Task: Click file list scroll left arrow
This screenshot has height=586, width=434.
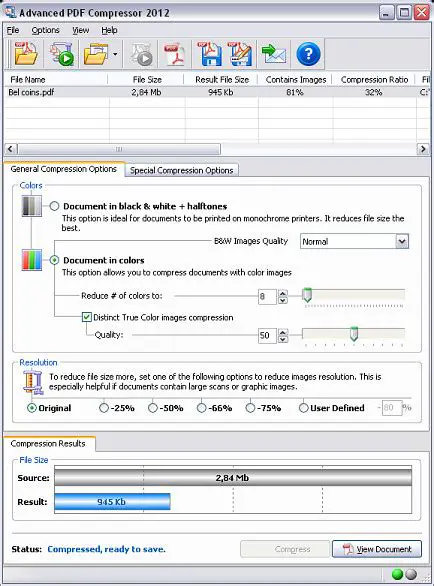Action: [x=10, y=149]
